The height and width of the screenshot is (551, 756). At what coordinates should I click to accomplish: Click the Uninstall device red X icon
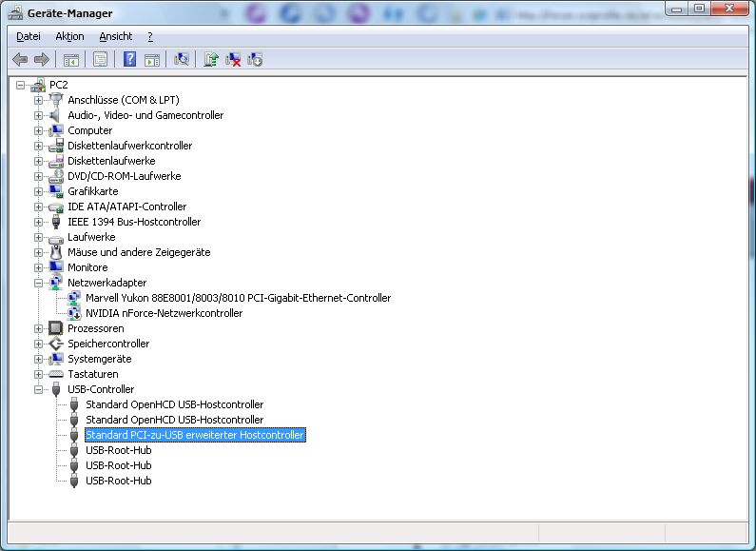pos(233,59)
